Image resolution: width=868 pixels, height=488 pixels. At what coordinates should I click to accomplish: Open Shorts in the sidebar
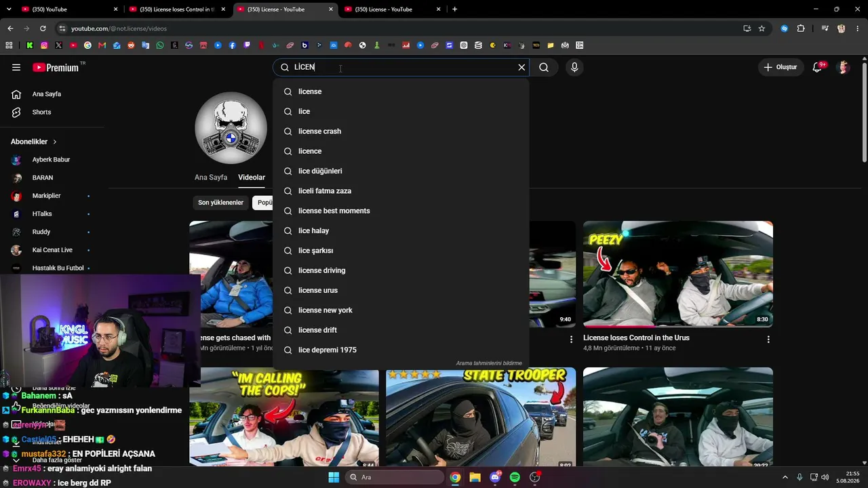41,113
